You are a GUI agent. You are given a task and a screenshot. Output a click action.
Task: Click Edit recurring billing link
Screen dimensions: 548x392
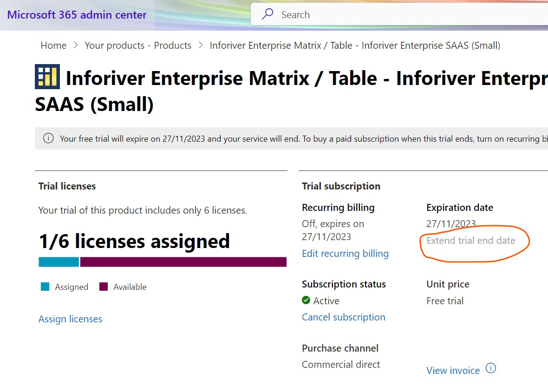(345, 254)
